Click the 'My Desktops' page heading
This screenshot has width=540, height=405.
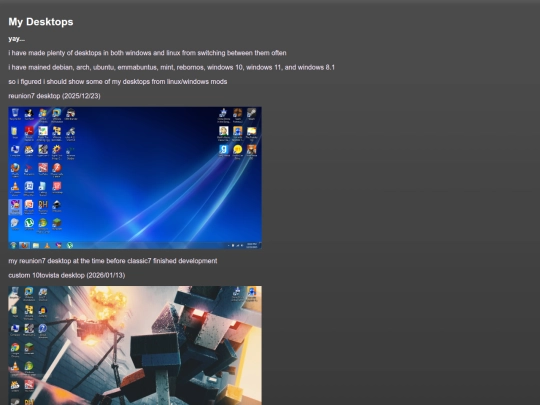click(41, 22)
